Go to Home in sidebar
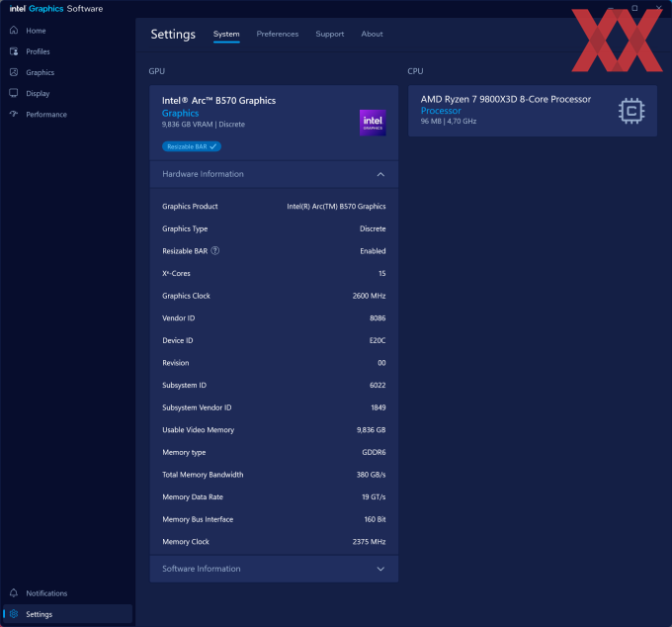Viewport: 672px width, 627px height. [36, 31]
